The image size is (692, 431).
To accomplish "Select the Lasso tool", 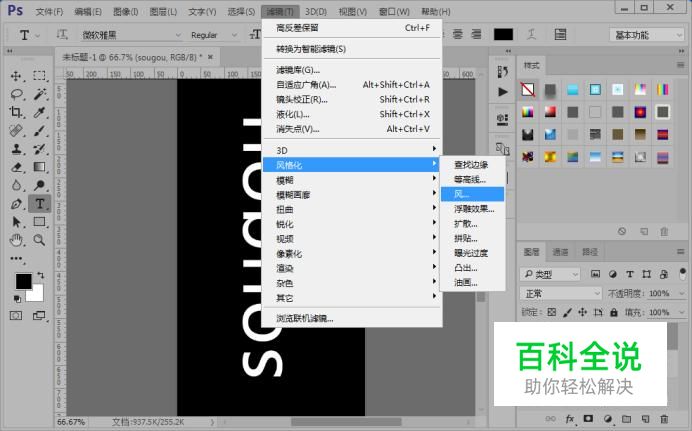I will click(16, 94).
